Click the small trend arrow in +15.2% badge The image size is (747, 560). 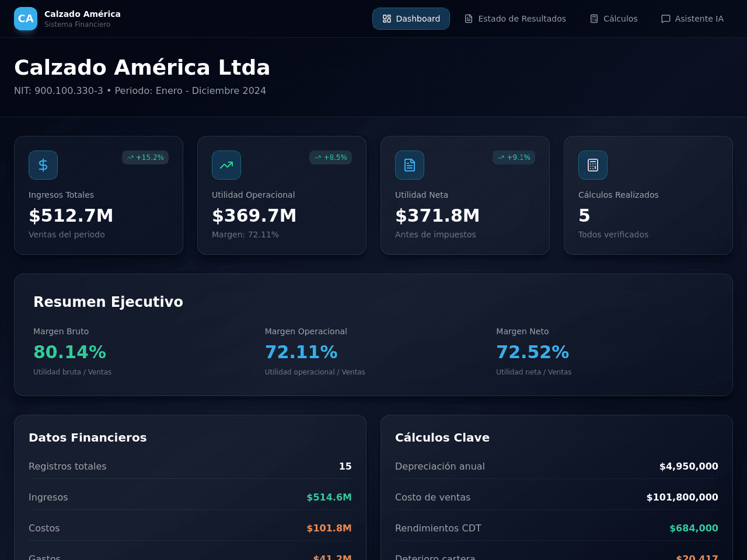pyautogui.click(x=130, y=157)
